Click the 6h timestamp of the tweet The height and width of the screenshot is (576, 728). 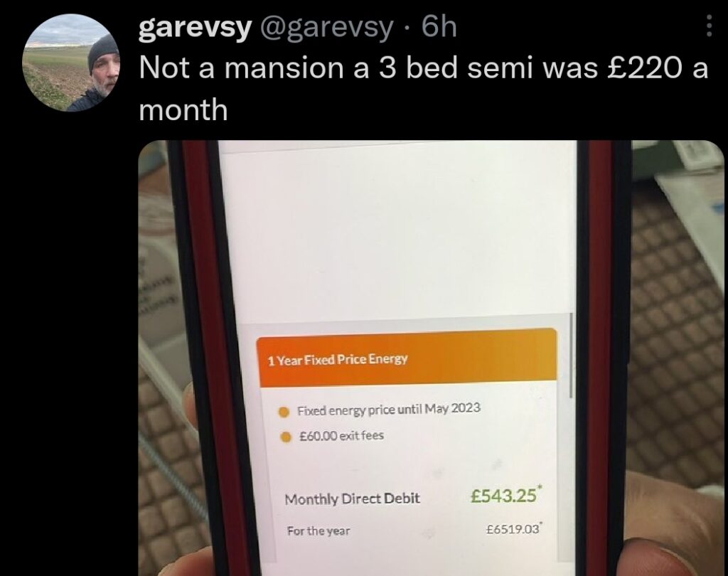(439, 27)
